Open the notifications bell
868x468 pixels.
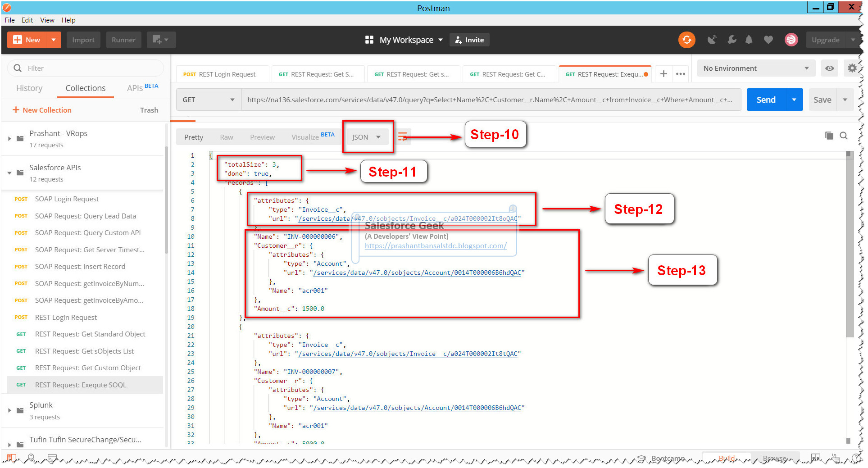point(749,40)
